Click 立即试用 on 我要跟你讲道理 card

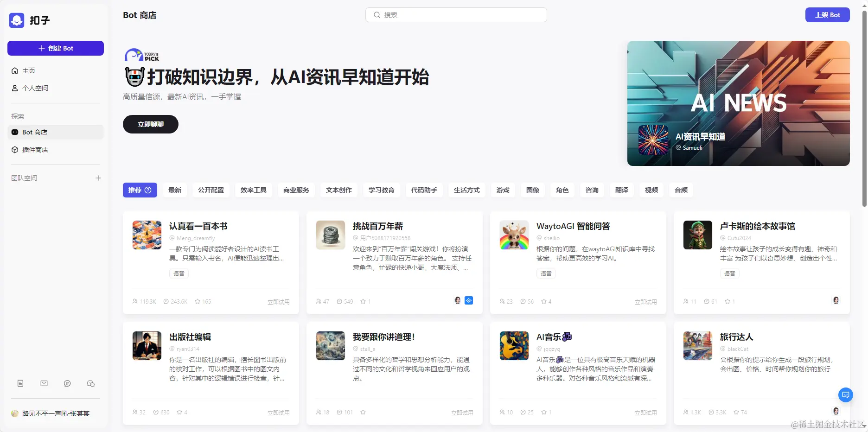point(462,413)
